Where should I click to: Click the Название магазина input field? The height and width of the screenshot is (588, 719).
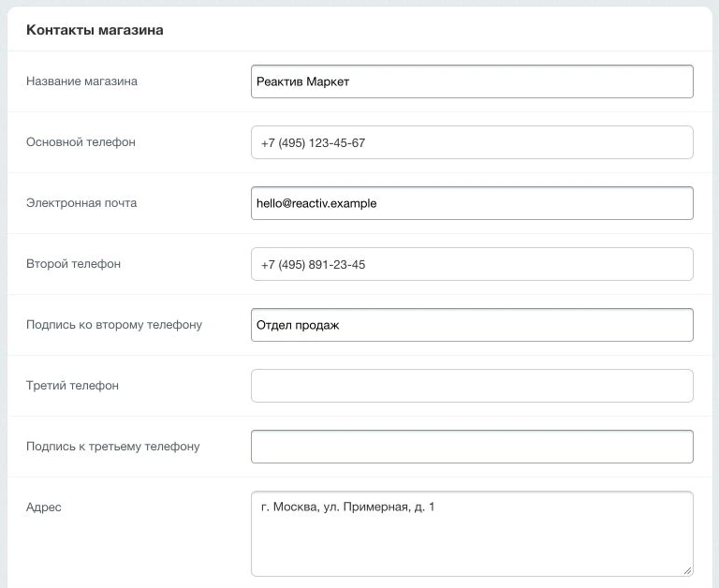click(472, 81)
